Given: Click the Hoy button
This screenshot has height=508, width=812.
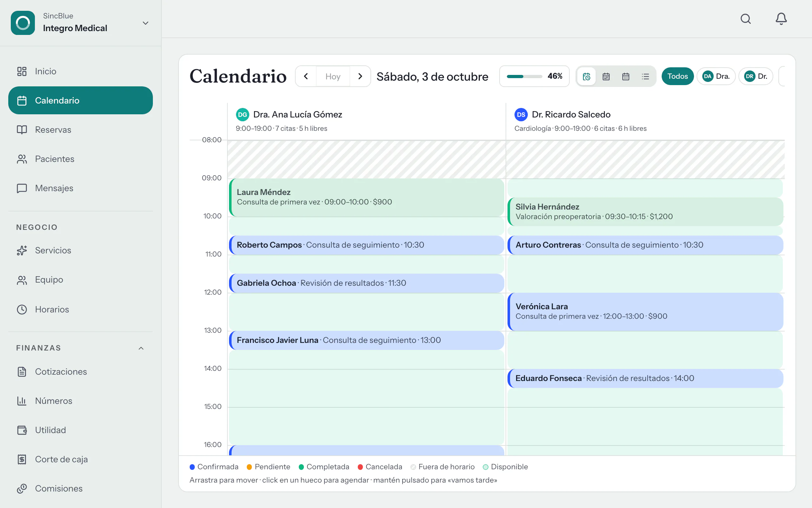Looking at the screenshot, I should [x=333, y=76].
